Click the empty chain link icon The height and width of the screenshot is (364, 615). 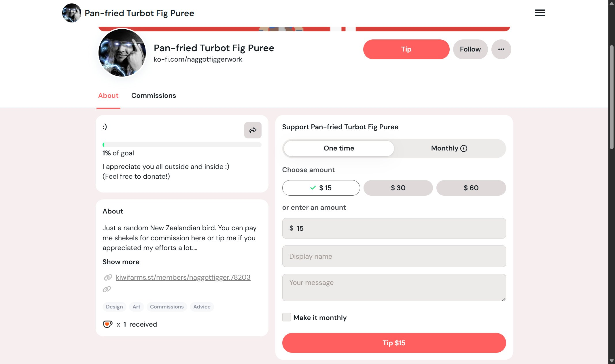107,289
